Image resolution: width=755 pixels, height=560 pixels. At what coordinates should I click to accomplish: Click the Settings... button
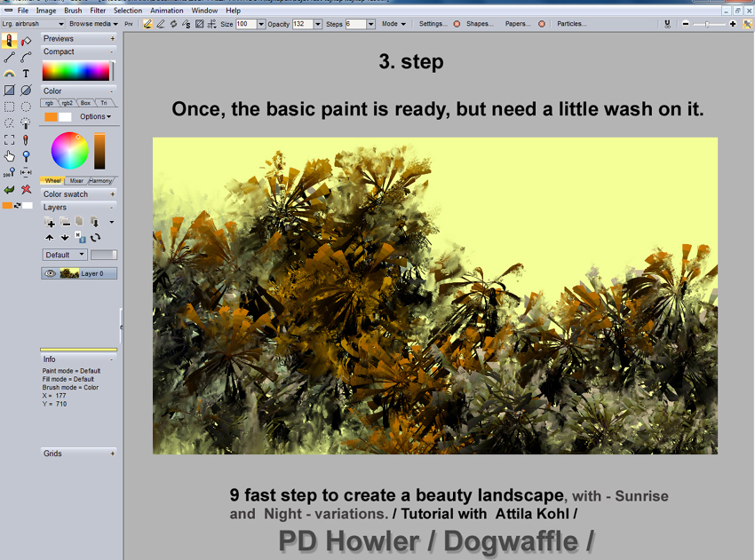pos(433,24)
